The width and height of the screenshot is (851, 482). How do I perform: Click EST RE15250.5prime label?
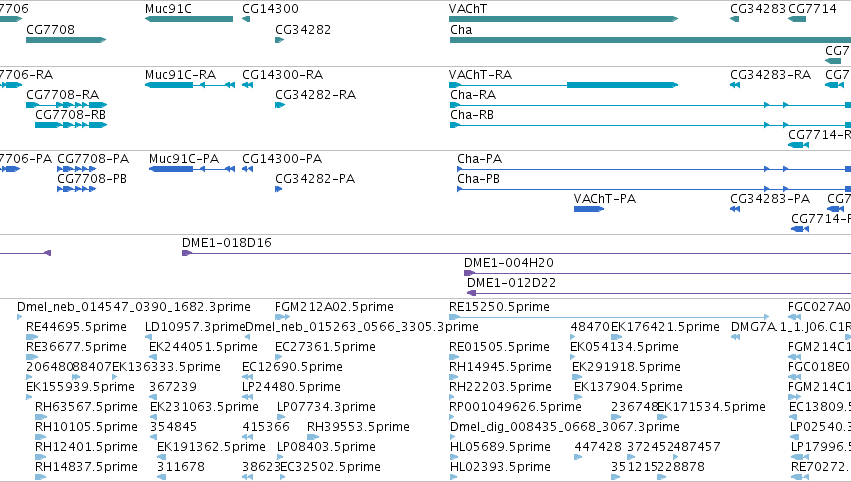point(499,307)
